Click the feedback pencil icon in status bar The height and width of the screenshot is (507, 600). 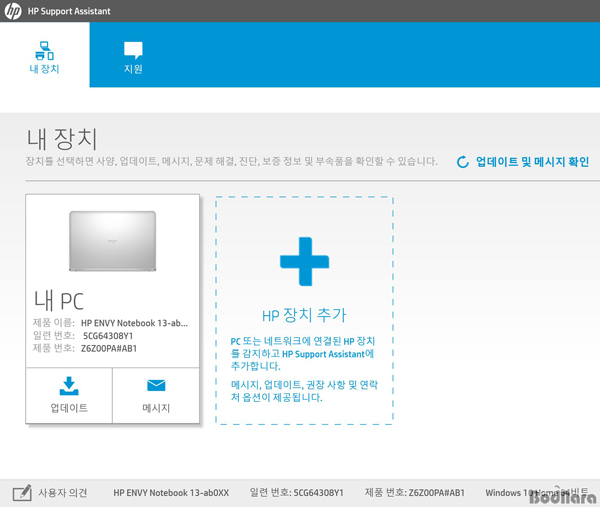(22, 493)
